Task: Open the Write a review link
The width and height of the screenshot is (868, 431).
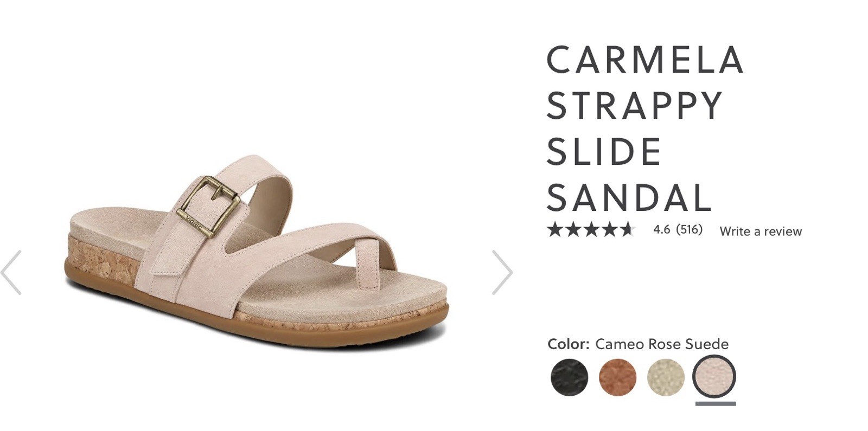Action: 761,231
